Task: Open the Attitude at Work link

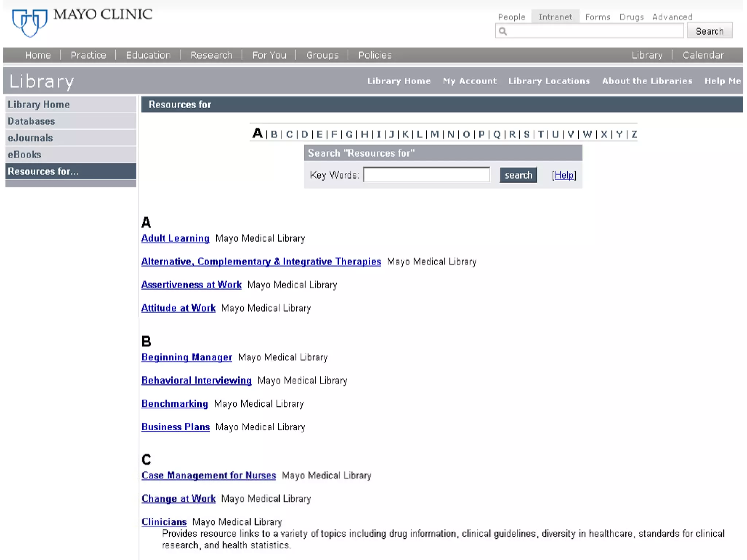Action: click(178, 308)
